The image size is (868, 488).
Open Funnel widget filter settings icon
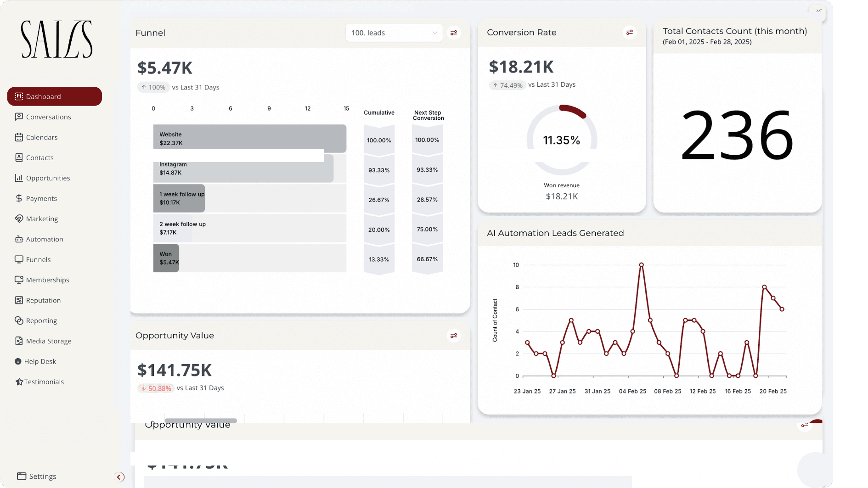(x=454, y=33)
